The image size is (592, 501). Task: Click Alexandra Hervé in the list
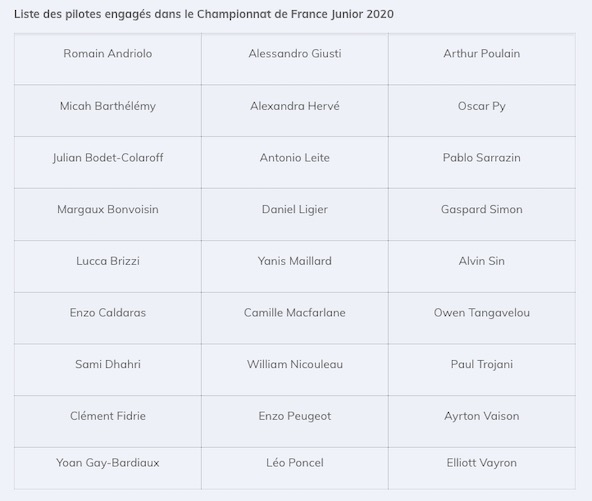pos(295,106)
